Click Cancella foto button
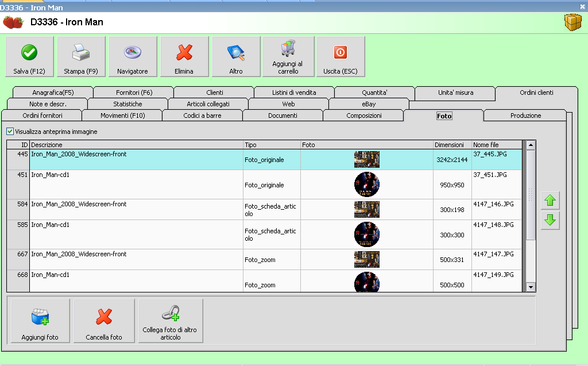The height and width of the screenshot is (366, 588). [104, 321]
